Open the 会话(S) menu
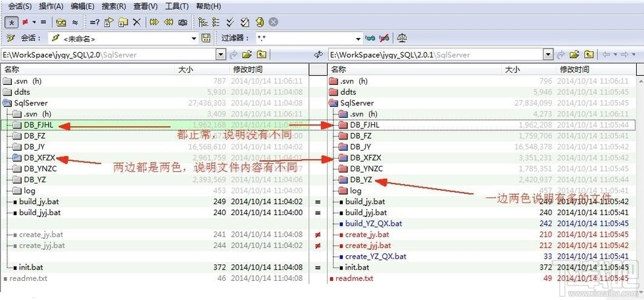644x300 pixels. (20, 6)
